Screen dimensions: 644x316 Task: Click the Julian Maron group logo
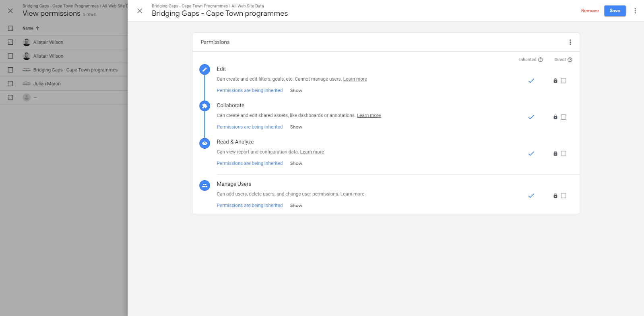click(x=27, y=84)
